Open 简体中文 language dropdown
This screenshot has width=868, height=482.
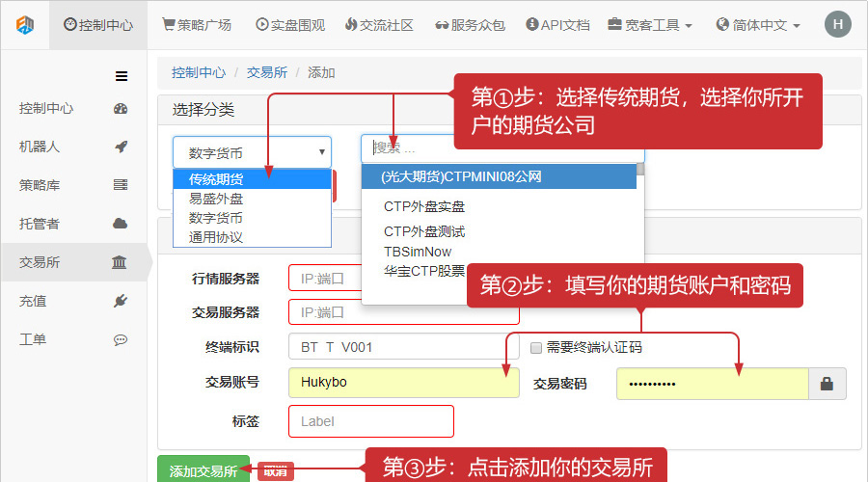click(759, 25)
